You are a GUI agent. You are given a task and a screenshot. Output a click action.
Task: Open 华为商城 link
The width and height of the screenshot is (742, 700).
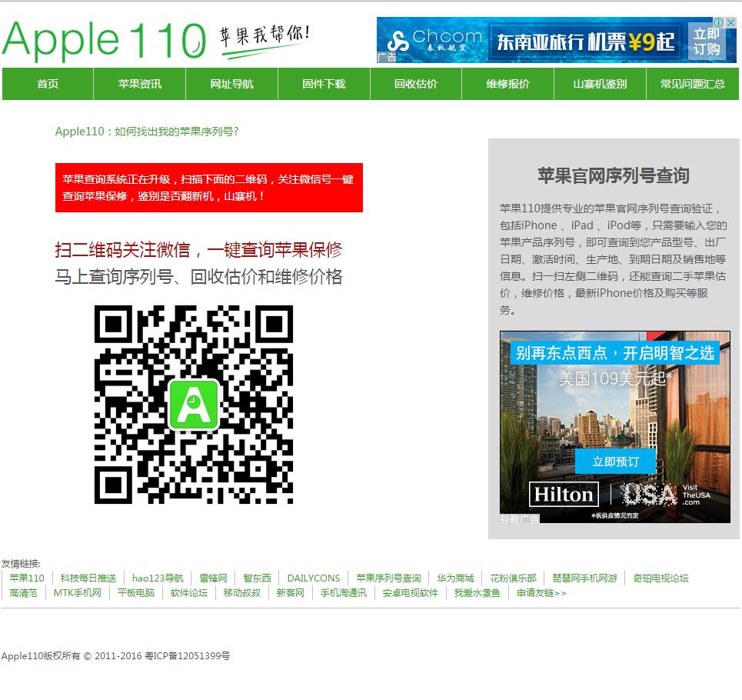point(455,578)
